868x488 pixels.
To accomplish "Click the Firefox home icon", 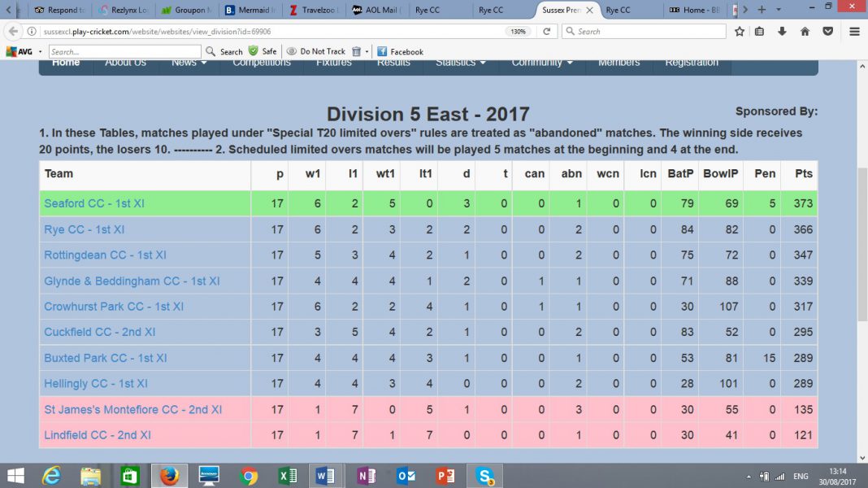I will point(805,32).
